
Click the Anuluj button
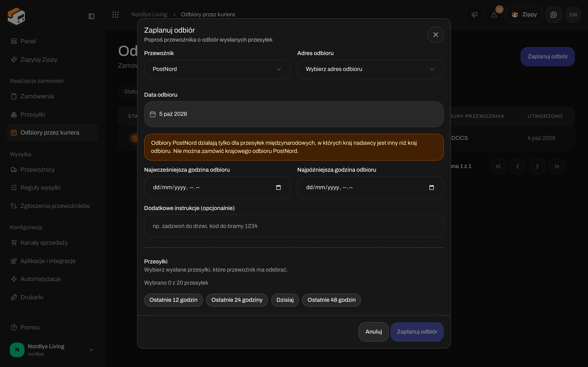373,332
